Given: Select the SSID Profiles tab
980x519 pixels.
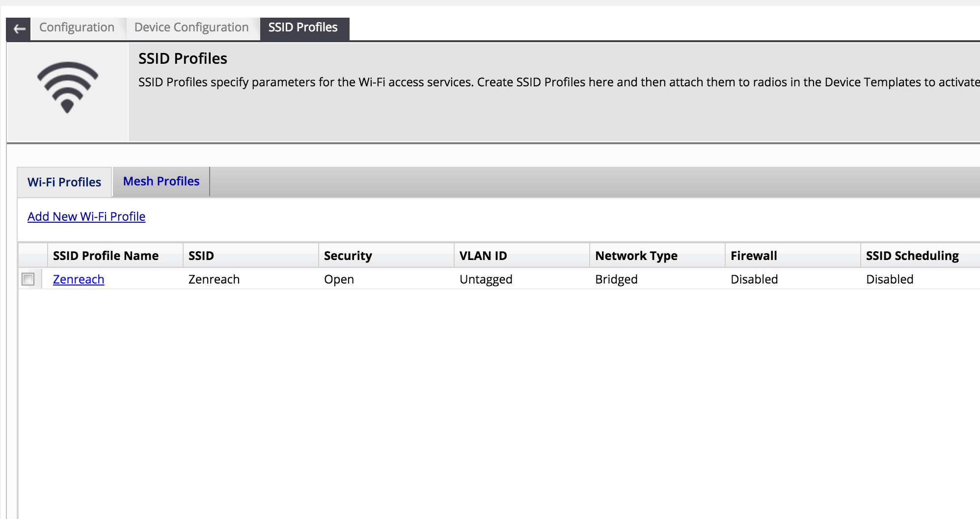Looking at the screenshot, I should [302, 28].
